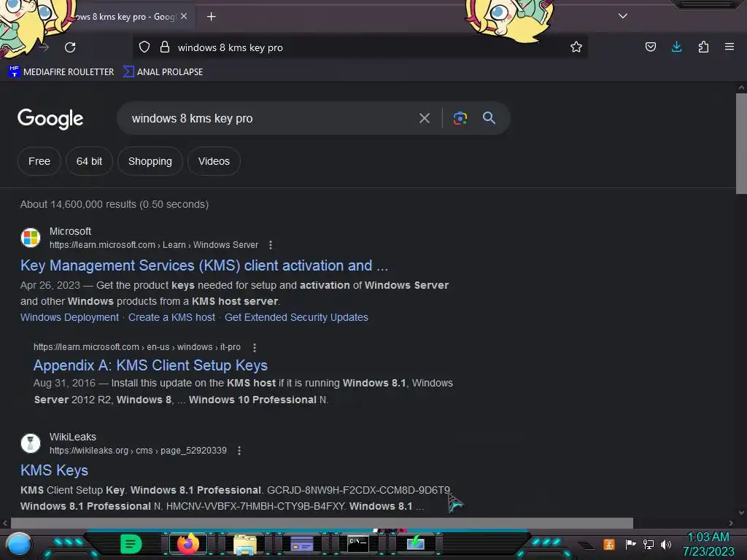Screen dimensions: 747x560
Task: Open Java update tray icon
Action: [609, 544]
